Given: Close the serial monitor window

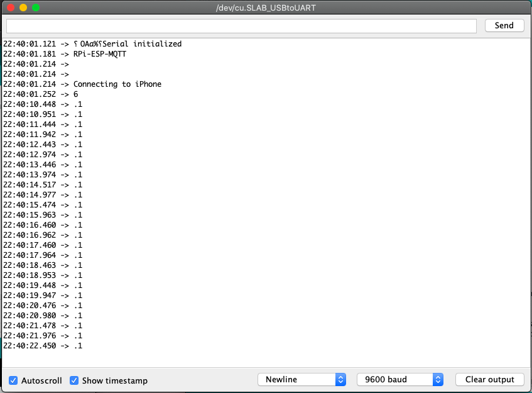Looking at the screenshot, I should pyautogui.click(x=11, y=8).
